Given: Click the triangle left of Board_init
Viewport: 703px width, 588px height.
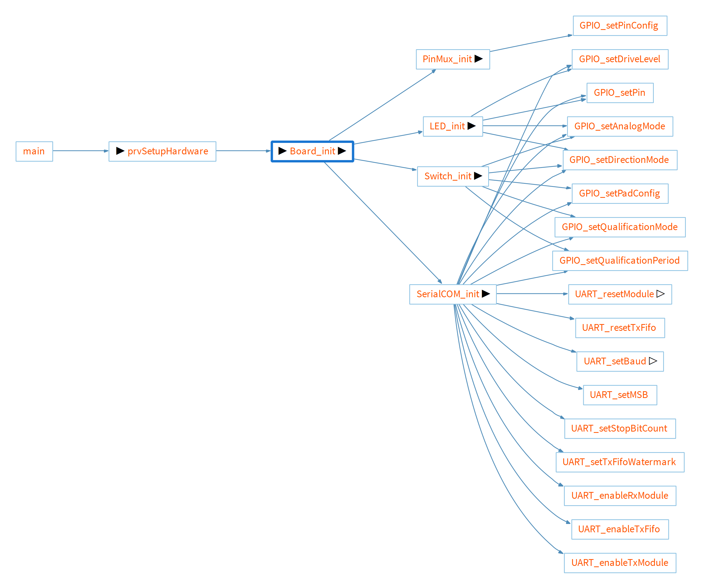Looking at the screenshot, I should pyautogui.click(x=283, y=151).
